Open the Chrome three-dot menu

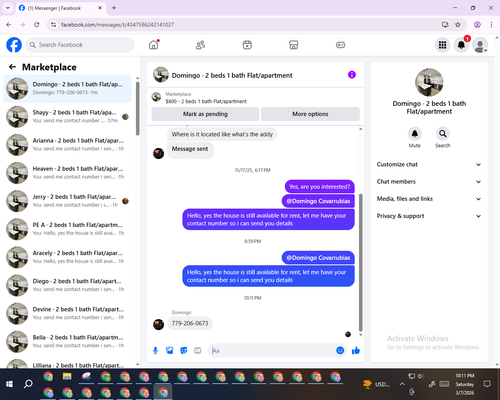tap(491, 24)
